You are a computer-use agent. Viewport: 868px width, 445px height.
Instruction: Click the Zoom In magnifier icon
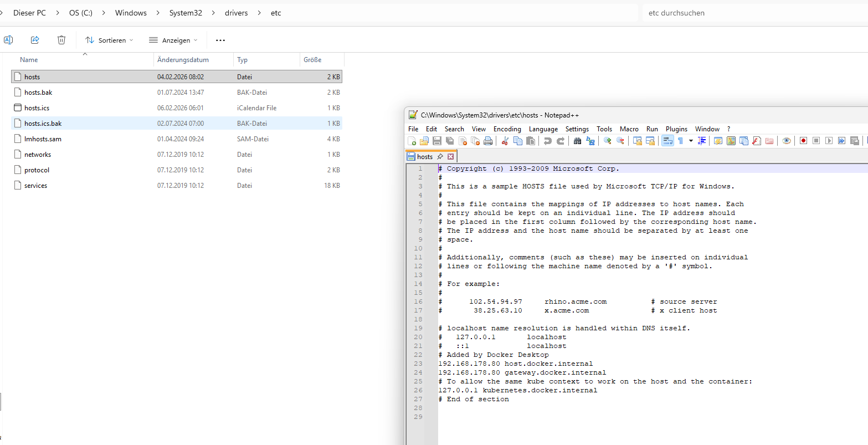tap(608, 141)
